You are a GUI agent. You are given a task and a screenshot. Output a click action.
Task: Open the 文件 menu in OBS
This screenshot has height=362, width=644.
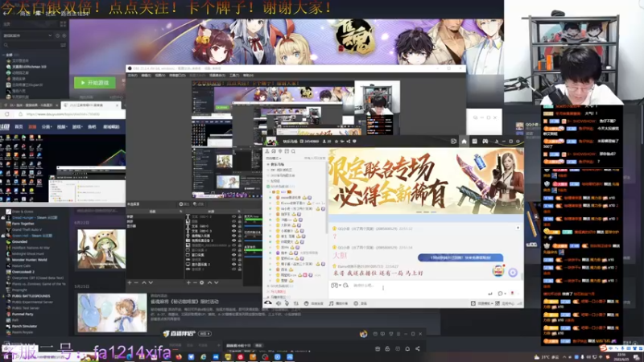(132, 76)
